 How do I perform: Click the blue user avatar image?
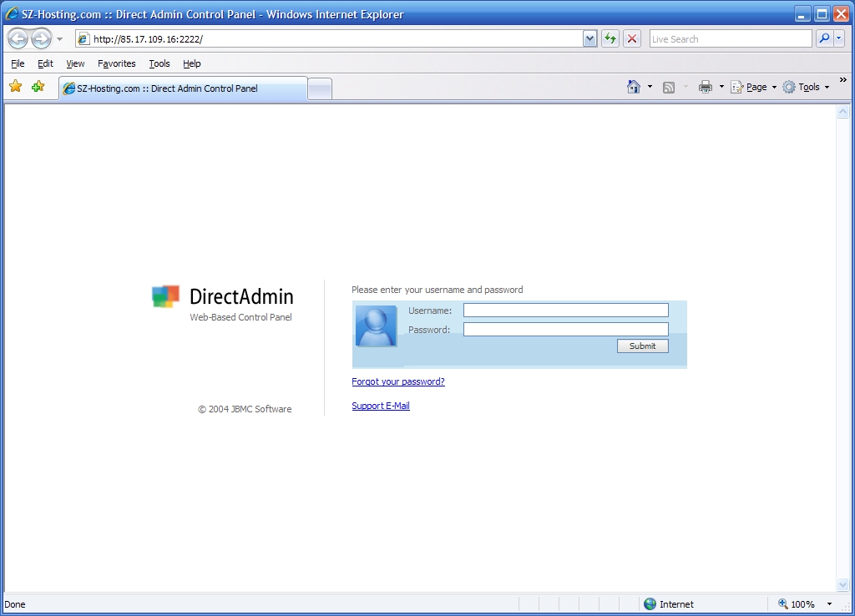(376, 326)
